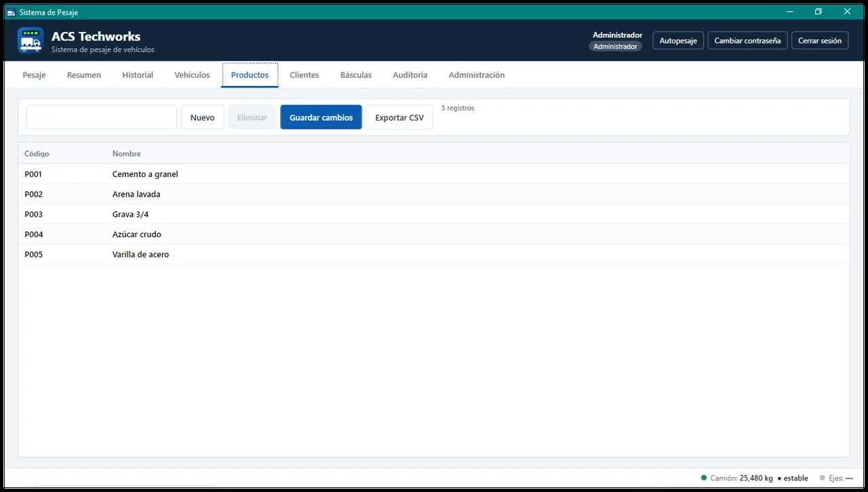The width and height of the screenshot is (868, 492).
Task: Click the Cambiar contraseña button
Action: click(747, 41)
